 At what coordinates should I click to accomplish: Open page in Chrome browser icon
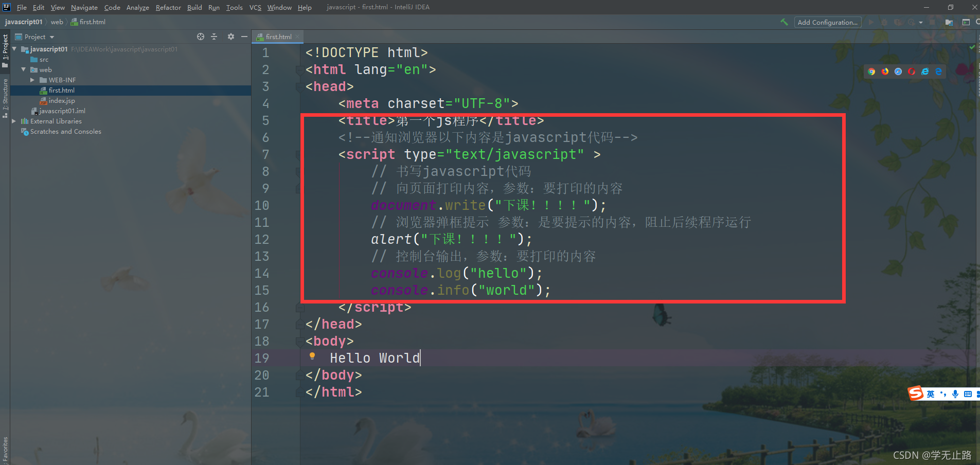tap(871, 71)
